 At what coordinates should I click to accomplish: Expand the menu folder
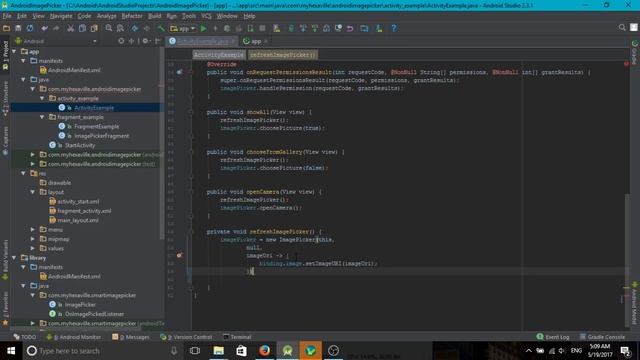click(33, 230)
